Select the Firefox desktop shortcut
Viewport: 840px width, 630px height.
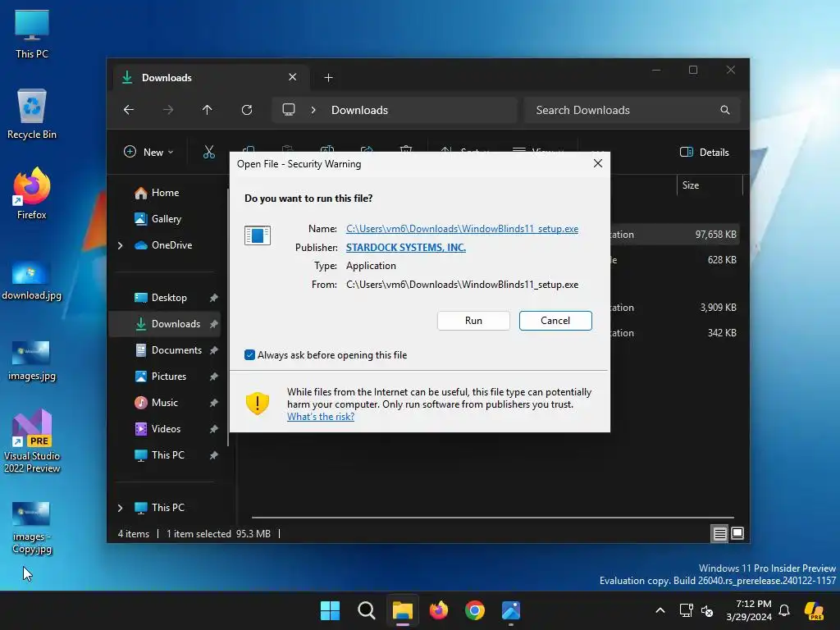pyautogui.click(x=32, y=194)
